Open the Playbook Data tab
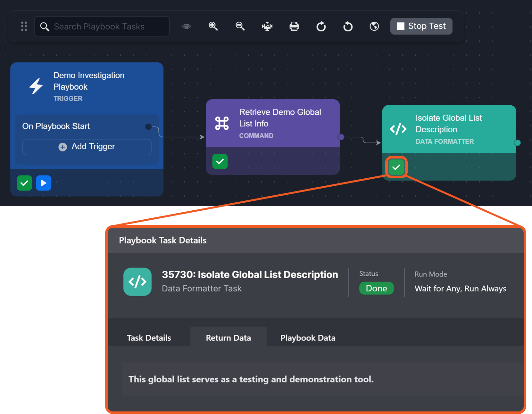Viewport: 532px width, 414px height. coord(308,338)
